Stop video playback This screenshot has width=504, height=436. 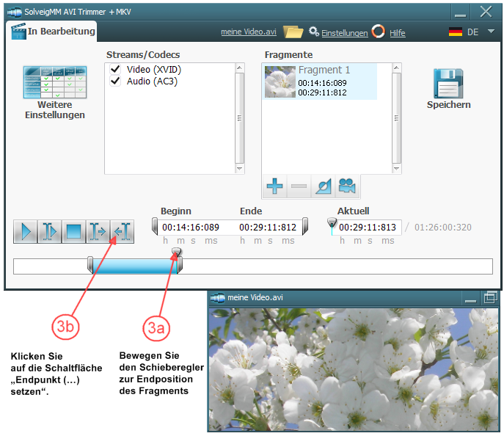(x=73, y=231)
